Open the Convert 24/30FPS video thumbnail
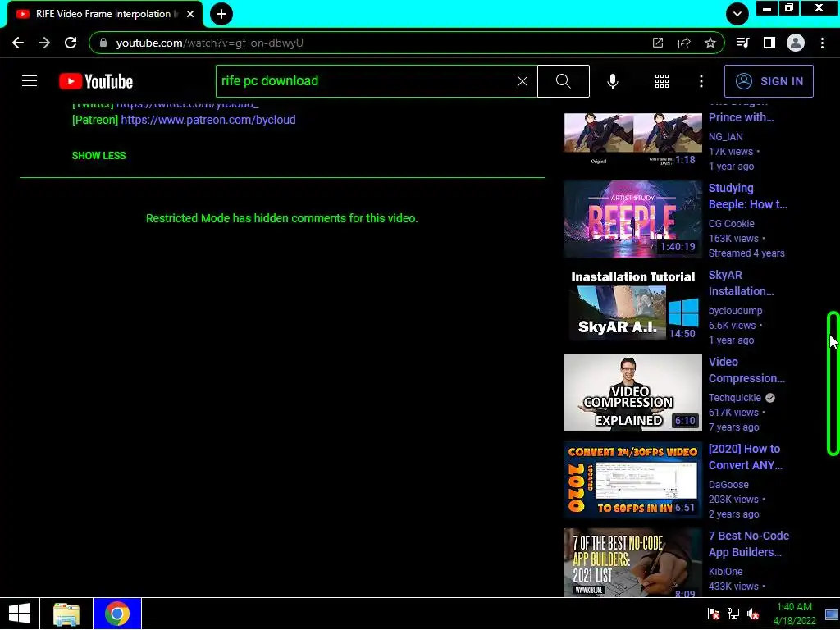The image size is (840, 630). (x=633, y=479)
